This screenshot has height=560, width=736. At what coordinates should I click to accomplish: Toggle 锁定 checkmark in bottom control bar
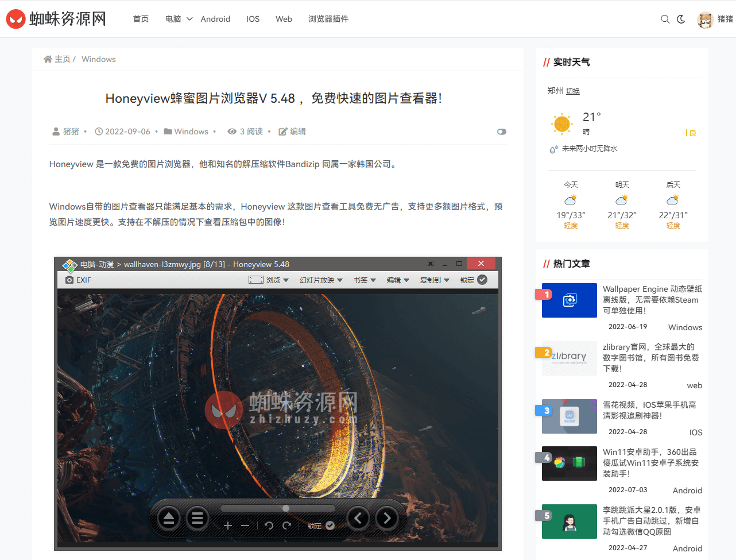330,526
